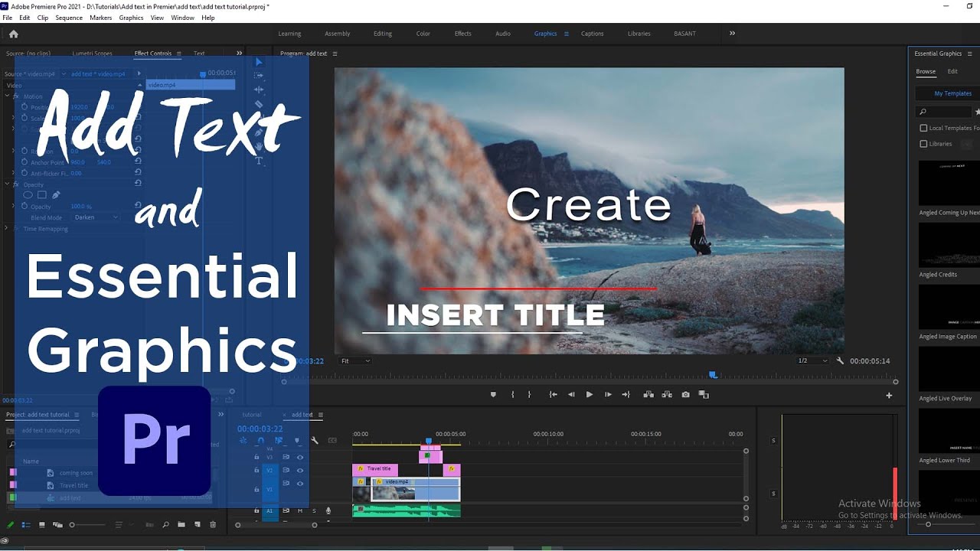
Task: Open the Sequence menu
Action: (x=69, y=18)
